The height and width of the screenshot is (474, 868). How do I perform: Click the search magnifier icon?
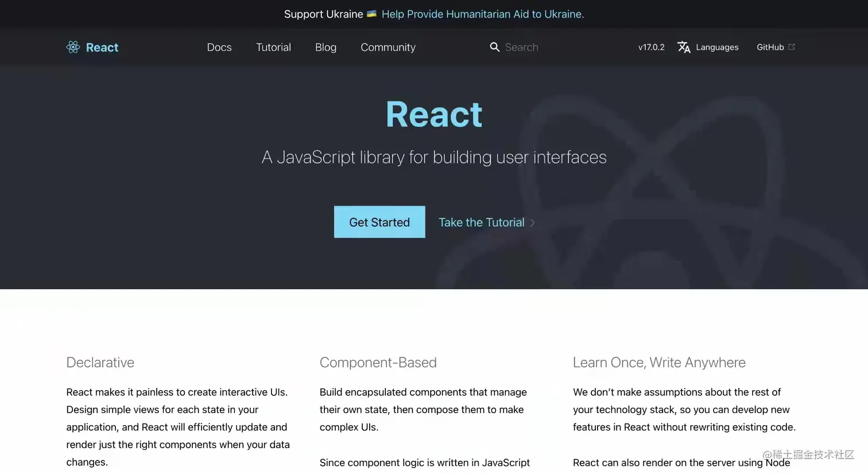(494, 47)
